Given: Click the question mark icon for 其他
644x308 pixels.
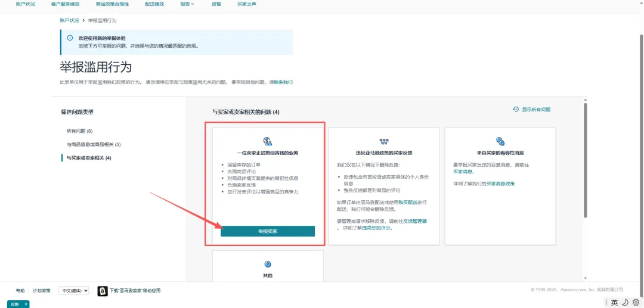Looking at the screenshot, I should point(267,264).
